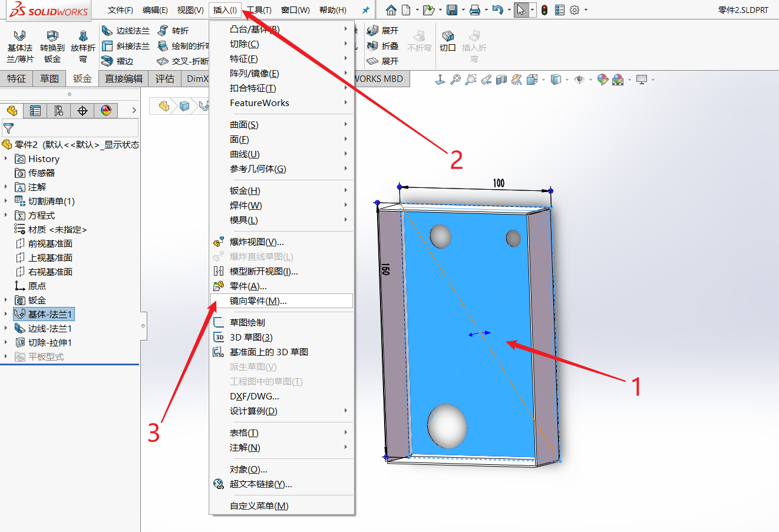Expand the 切割清单(1) cut list node
Image resolution: width=779 pixels, height=532 pixels.
(6, 201)
